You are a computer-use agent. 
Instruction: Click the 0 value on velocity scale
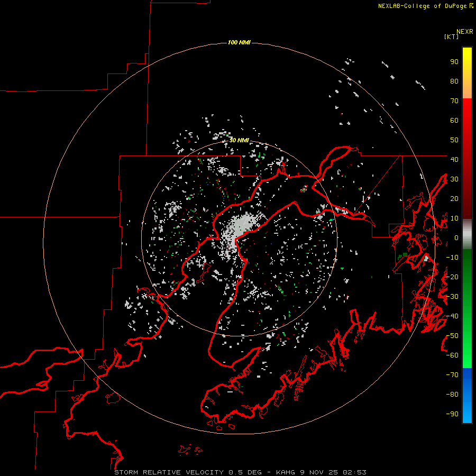coord(456,238)
